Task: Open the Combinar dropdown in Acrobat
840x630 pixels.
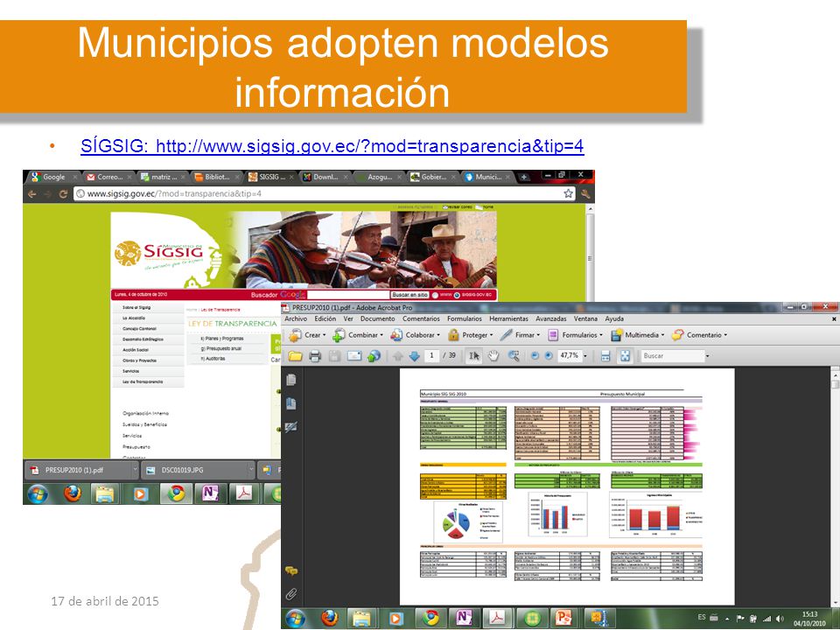Action: click(x=358, y=335)
